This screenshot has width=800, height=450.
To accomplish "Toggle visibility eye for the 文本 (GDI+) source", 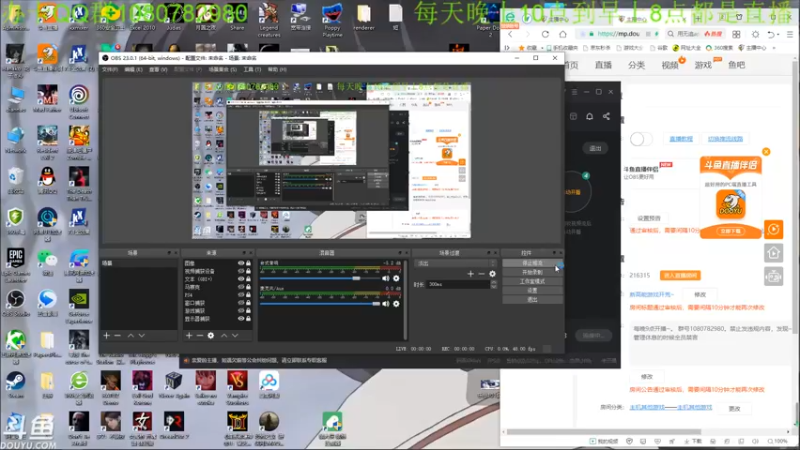I will (x=241, y=279).
